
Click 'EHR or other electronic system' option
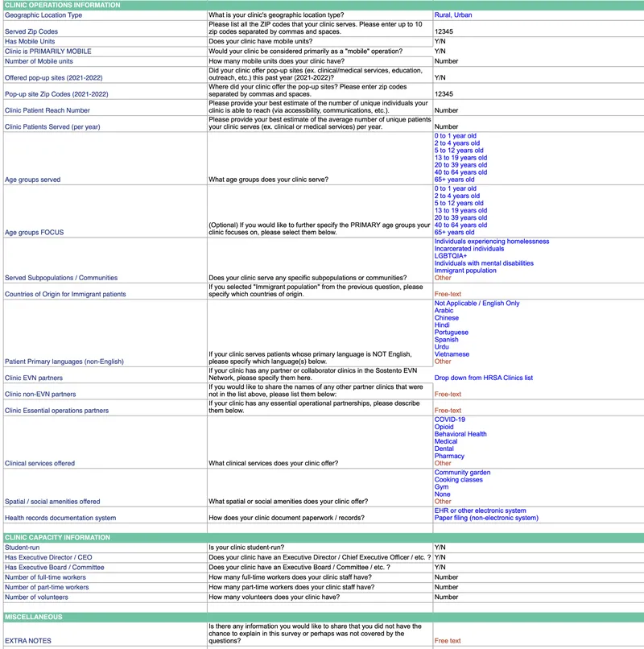[x=480, y=511]
